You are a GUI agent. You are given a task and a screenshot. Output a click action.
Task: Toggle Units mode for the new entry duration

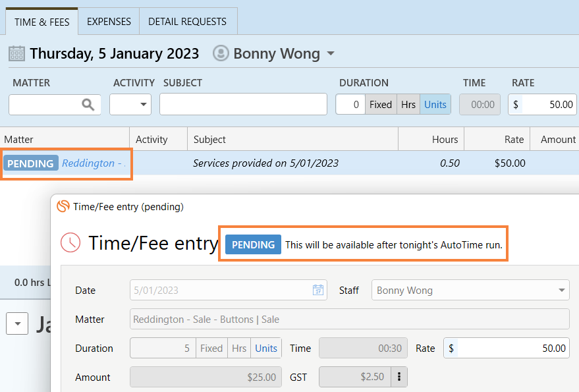tap(435, 104)
